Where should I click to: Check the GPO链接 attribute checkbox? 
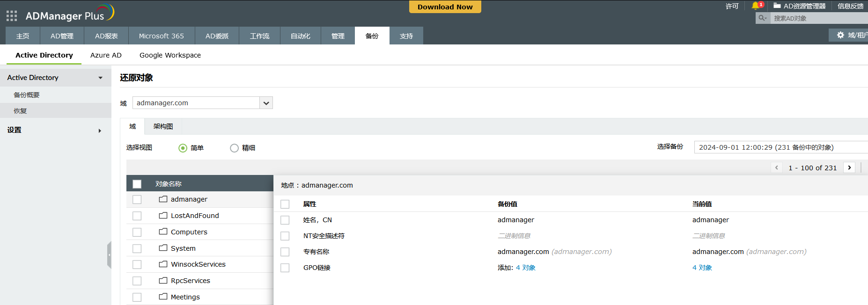click(x=285, y=268)
